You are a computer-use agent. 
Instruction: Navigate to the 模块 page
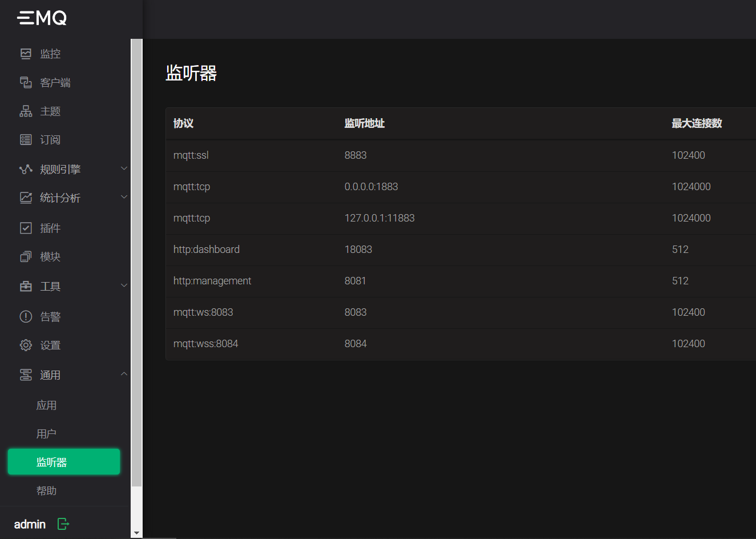pos(50,256)
